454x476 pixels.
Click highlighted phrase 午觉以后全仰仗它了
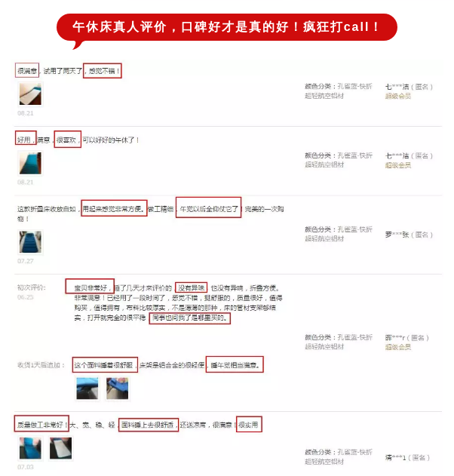click(x=209, y=209)
